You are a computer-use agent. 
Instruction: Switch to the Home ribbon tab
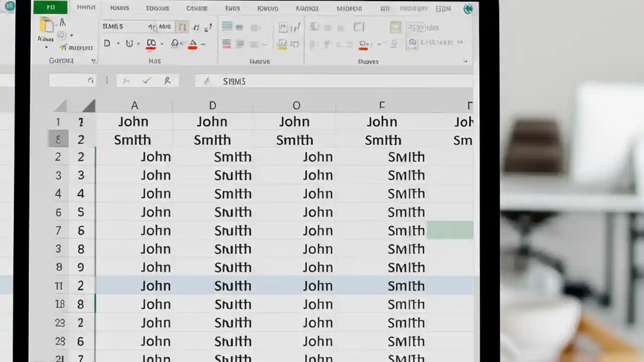click(x=86, y=8)
